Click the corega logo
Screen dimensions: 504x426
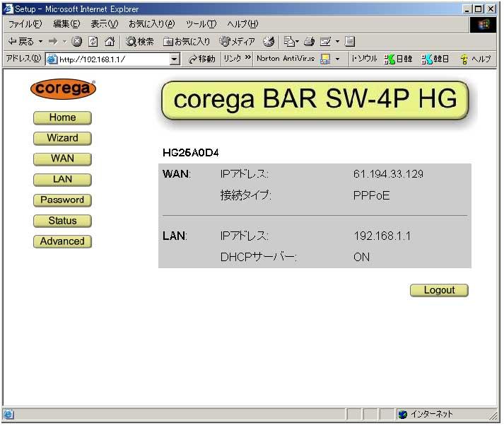pos(62,89)
